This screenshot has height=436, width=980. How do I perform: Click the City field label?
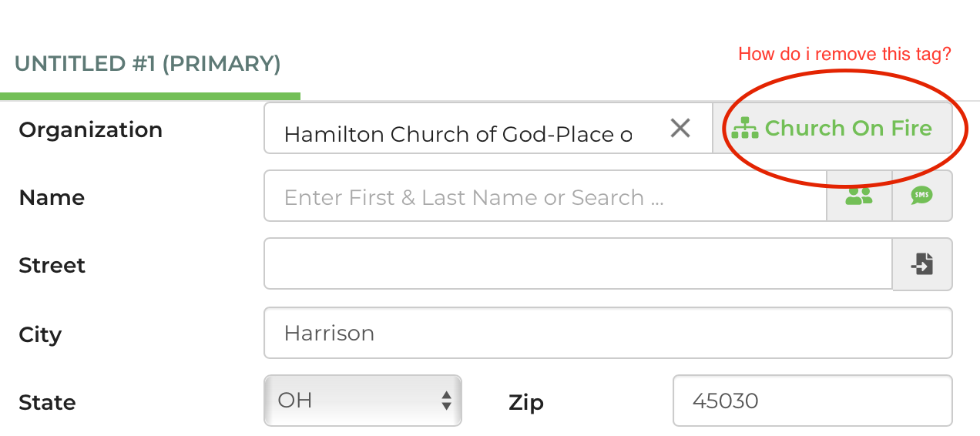pos(40,335)
